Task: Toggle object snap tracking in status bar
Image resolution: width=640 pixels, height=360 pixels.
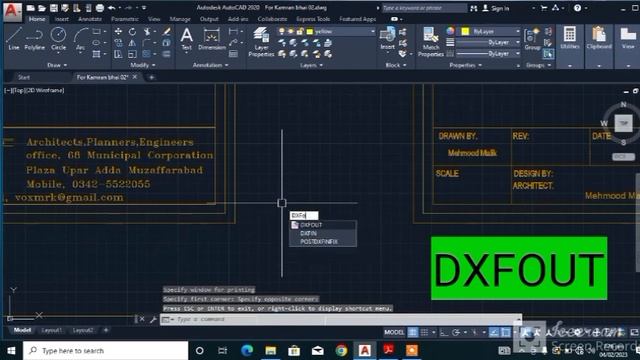Action: tap(494, 332)
